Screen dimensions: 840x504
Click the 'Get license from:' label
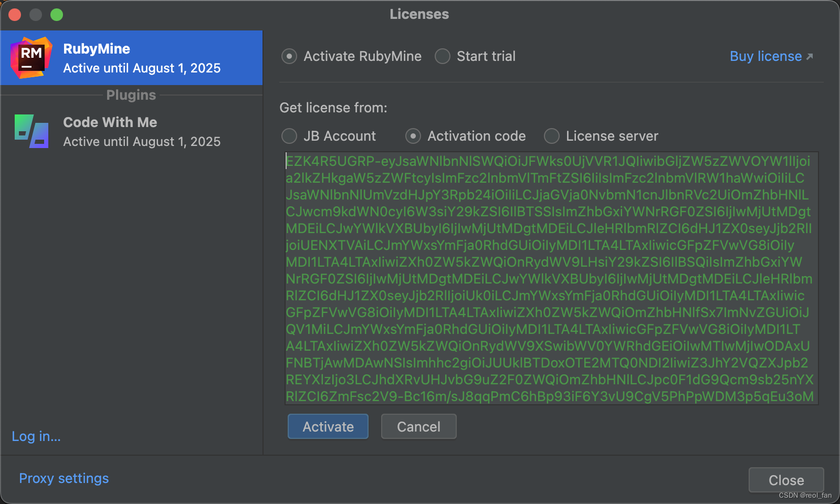point(333,108)
